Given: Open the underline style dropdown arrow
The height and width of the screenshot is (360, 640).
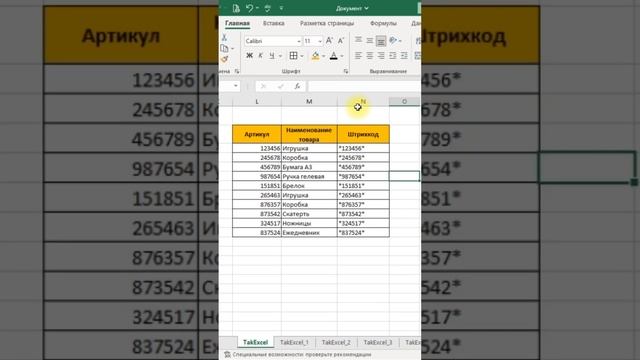Looking at the screenshot, I should pos(280,56).
